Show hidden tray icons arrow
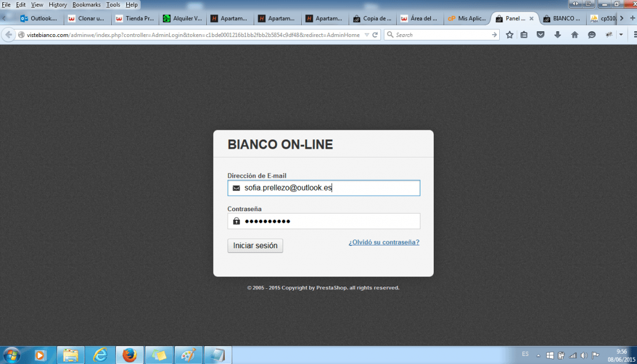 tap(539, 355)
